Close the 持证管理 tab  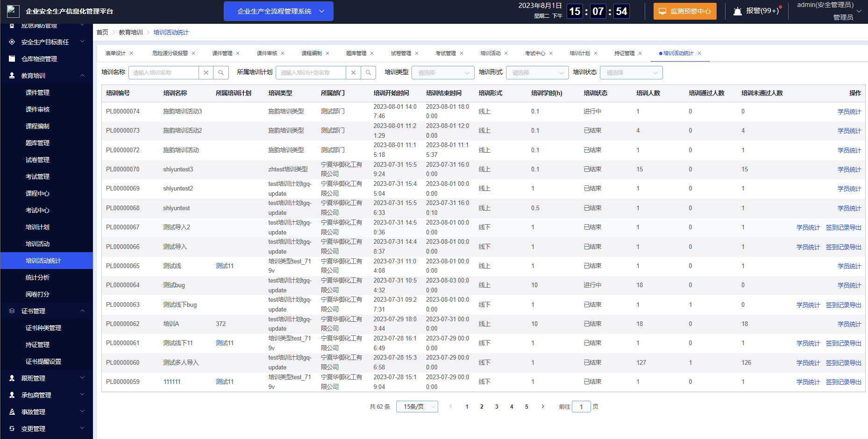coord(640,53)
